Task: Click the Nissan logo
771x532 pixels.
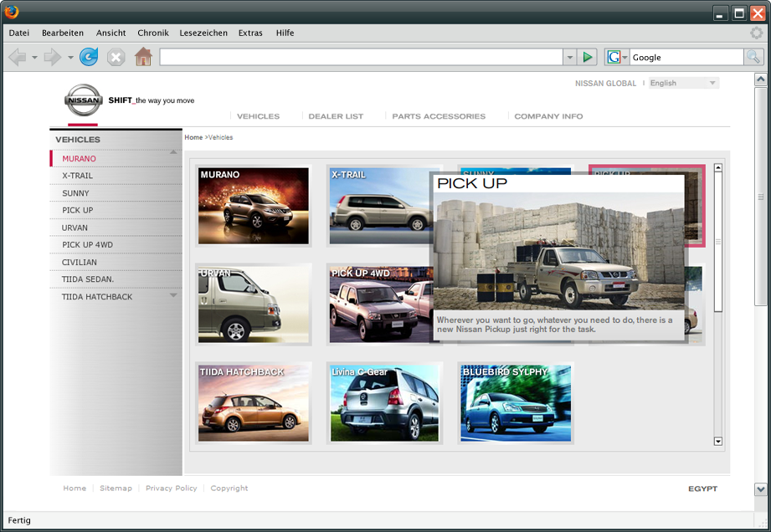Action: tap(84, 100)
